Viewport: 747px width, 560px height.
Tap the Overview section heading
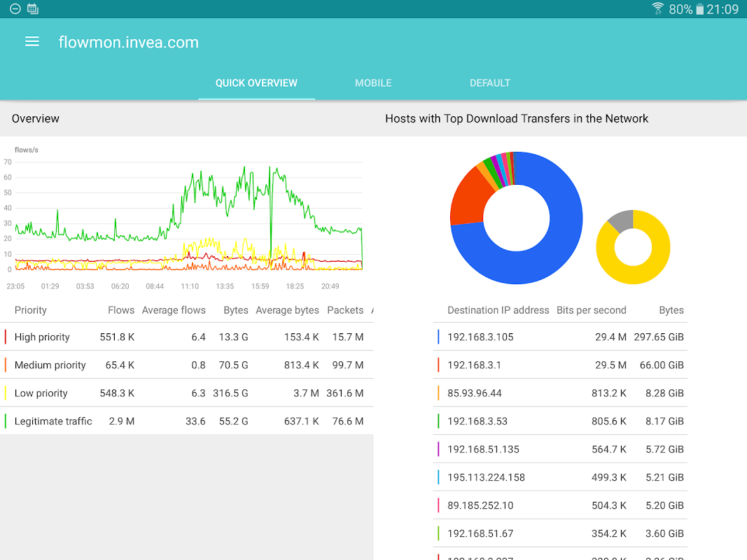click(x=36, y=118)
